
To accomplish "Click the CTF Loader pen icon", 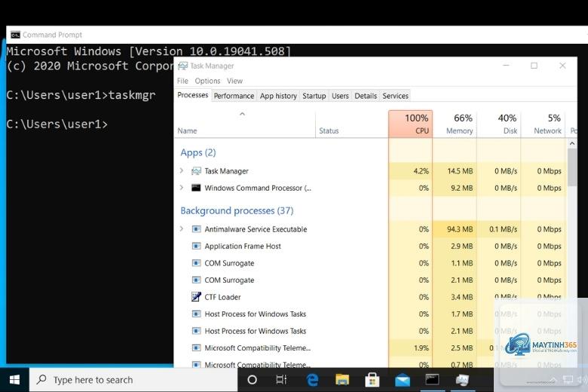I will point(196,297).
